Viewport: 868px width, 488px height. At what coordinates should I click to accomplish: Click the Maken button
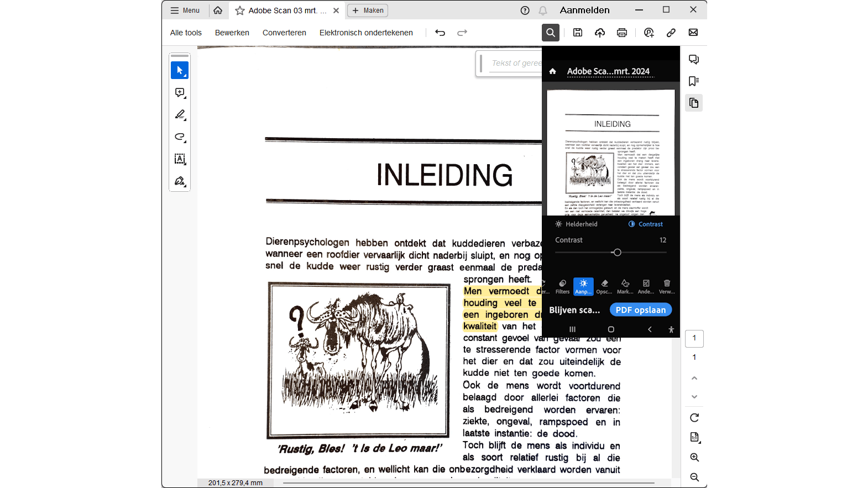[368, 11]
